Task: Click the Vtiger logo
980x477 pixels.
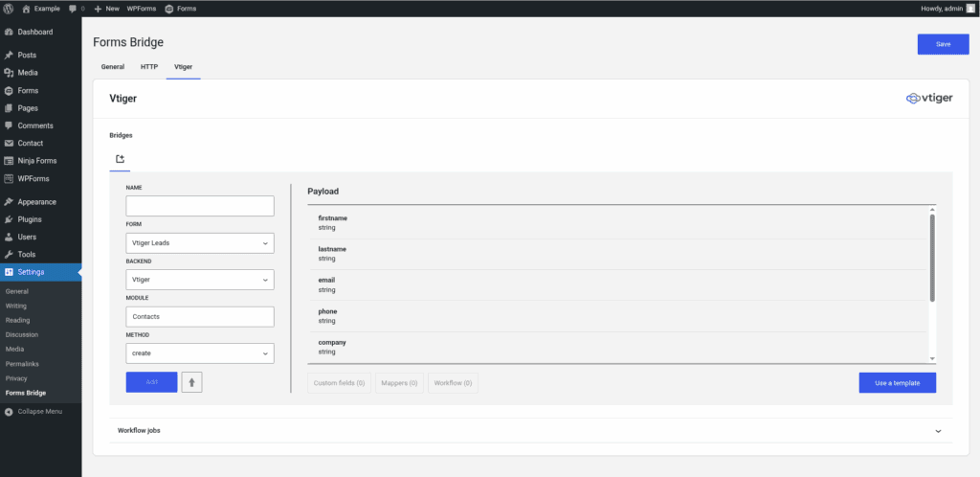Action: pos(928,98)
